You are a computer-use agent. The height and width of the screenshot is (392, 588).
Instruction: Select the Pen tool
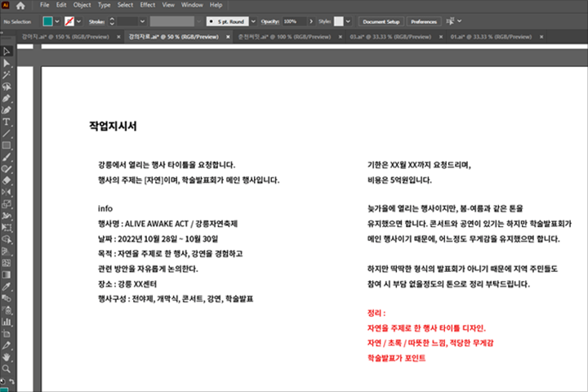[7, 98]
